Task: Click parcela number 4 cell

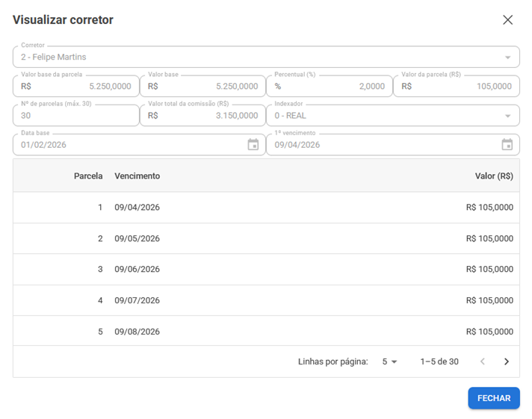Action: 100,300
